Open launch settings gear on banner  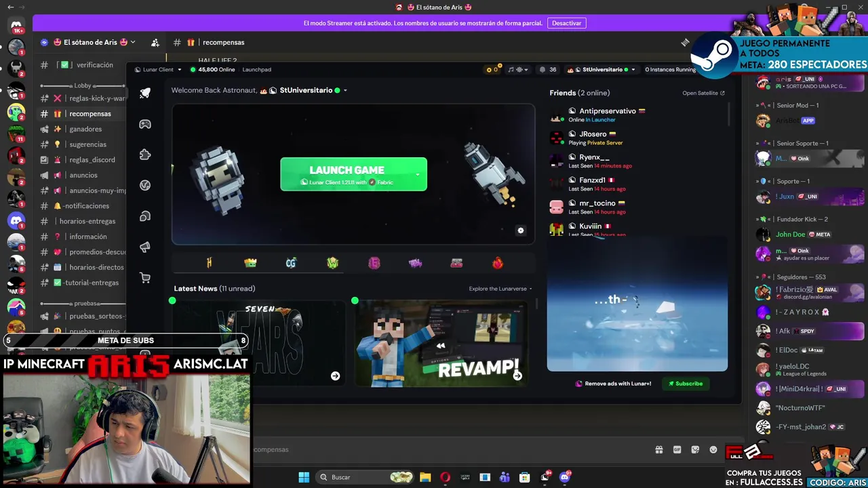click(x=521, y=230)
